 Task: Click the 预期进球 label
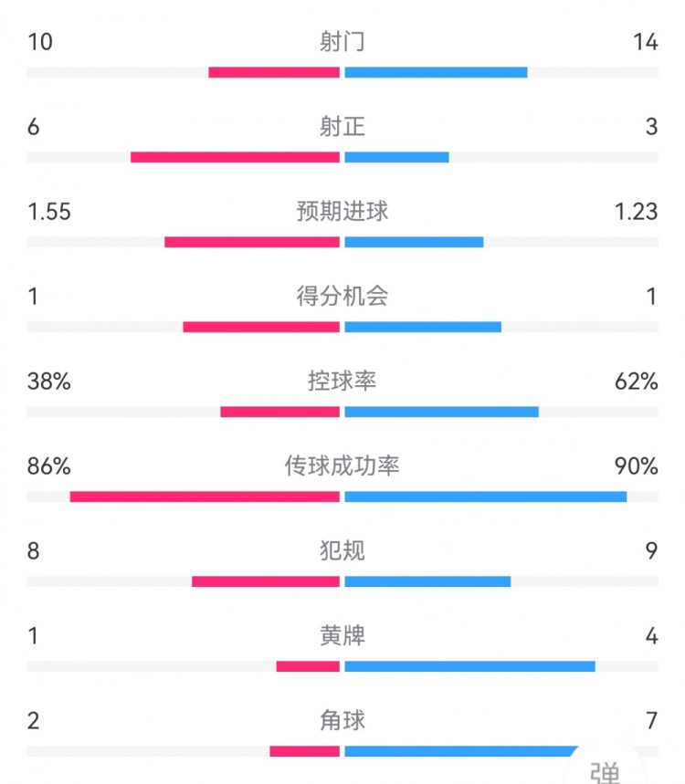[x=342, y=211]
